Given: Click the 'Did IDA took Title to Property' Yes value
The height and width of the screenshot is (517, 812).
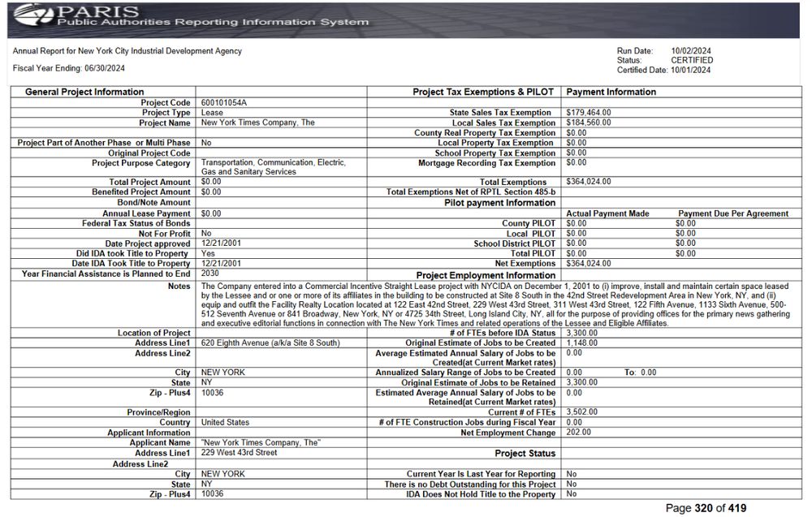Looking at the screenshot, I should [x=208, y=253].
